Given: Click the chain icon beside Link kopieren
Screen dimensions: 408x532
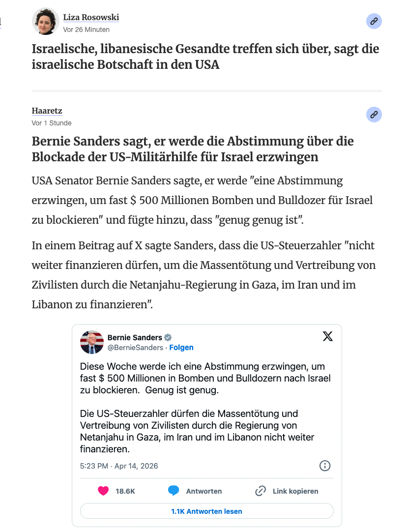Looking at the screenshot, I should pos(261,491).
